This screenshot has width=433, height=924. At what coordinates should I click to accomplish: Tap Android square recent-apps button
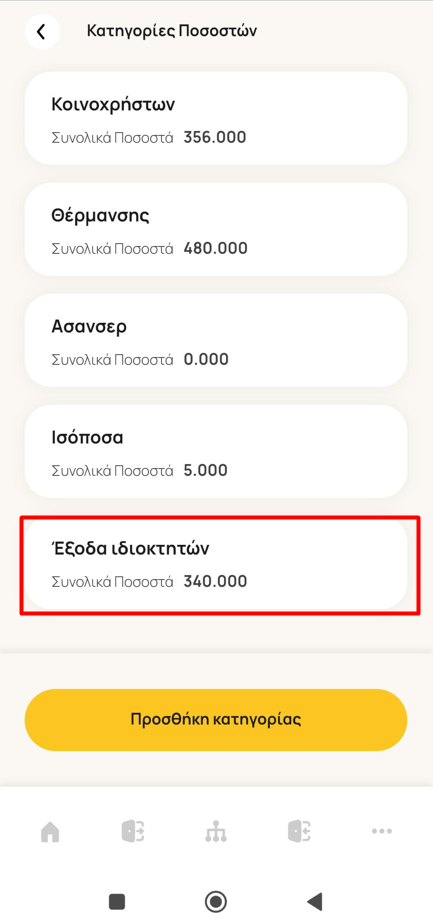(x=117, y=900)
